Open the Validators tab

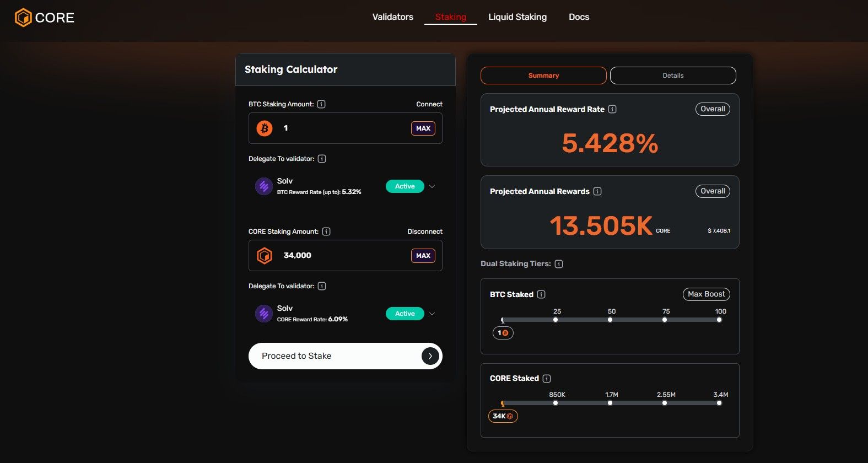392,17
